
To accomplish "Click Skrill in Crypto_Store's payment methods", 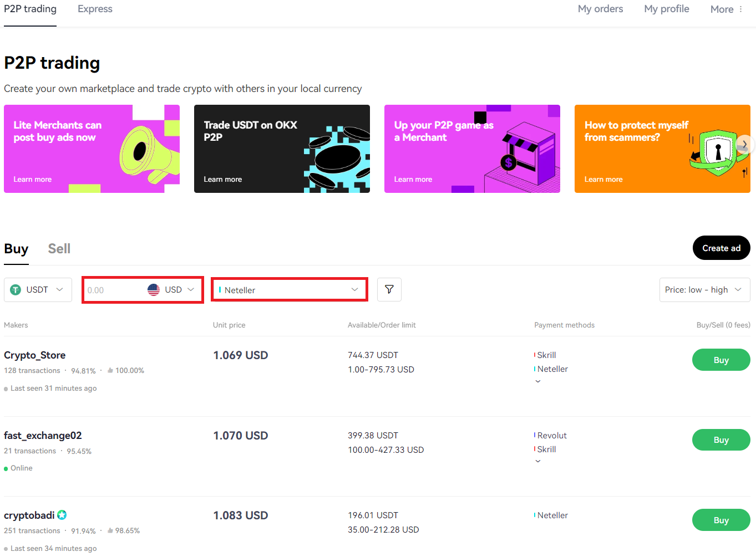I will coord(546,355).
